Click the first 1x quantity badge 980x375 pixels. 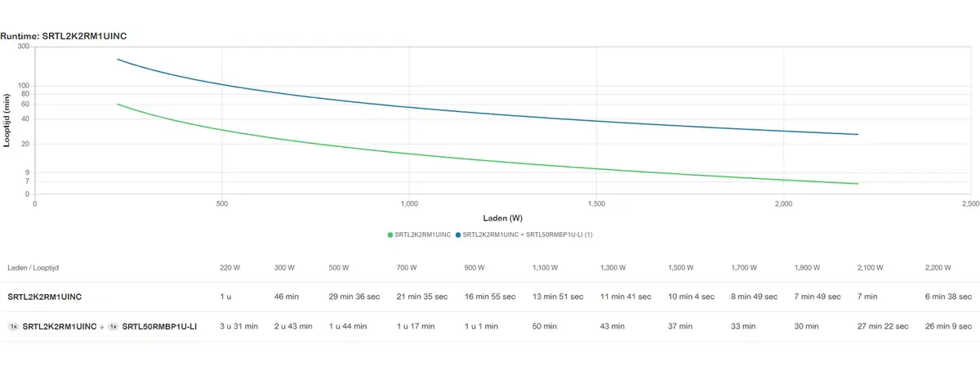[x=14, y=327]
